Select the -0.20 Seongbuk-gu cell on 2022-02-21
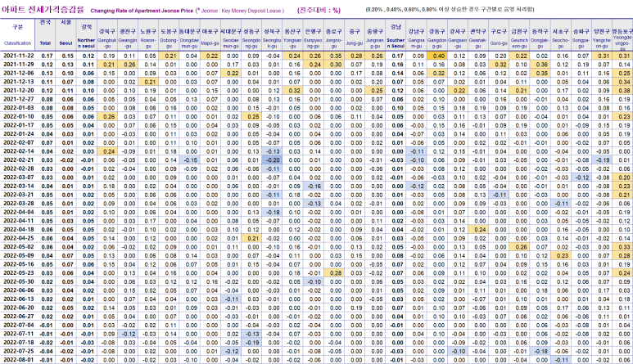Screen dimensions: 633x364 pyautogui.click(x=272, y=160)
